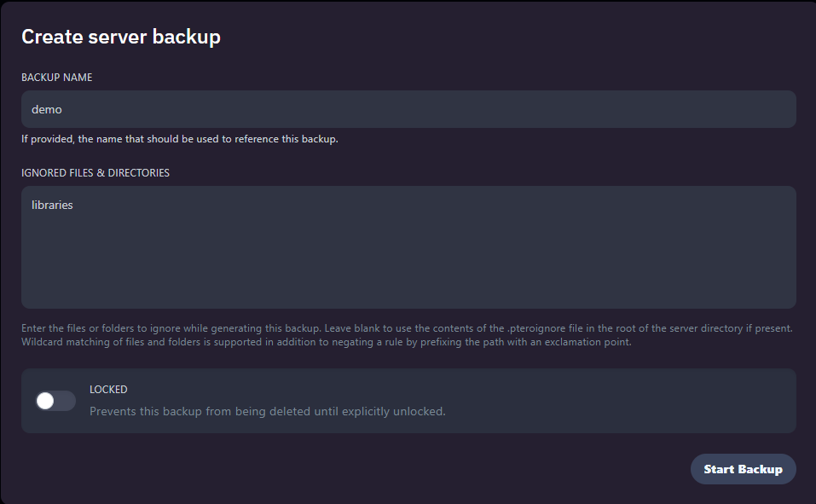Click the 'Create server backup' heading
Viewport: 816px width, 504px height.
pos(120,37)
